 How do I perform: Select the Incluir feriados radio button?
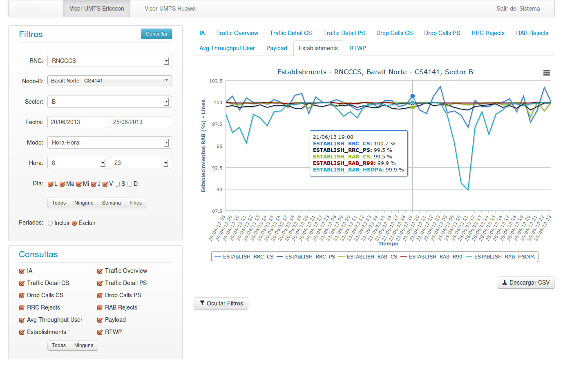tap(50, 223)
